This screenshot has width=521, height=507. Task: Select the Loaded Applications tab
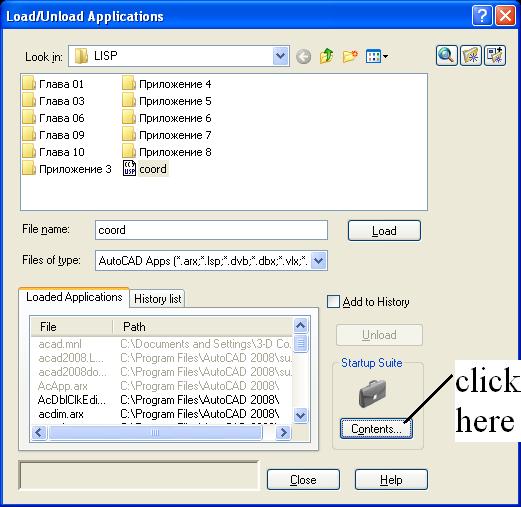(x=74, y=297)
